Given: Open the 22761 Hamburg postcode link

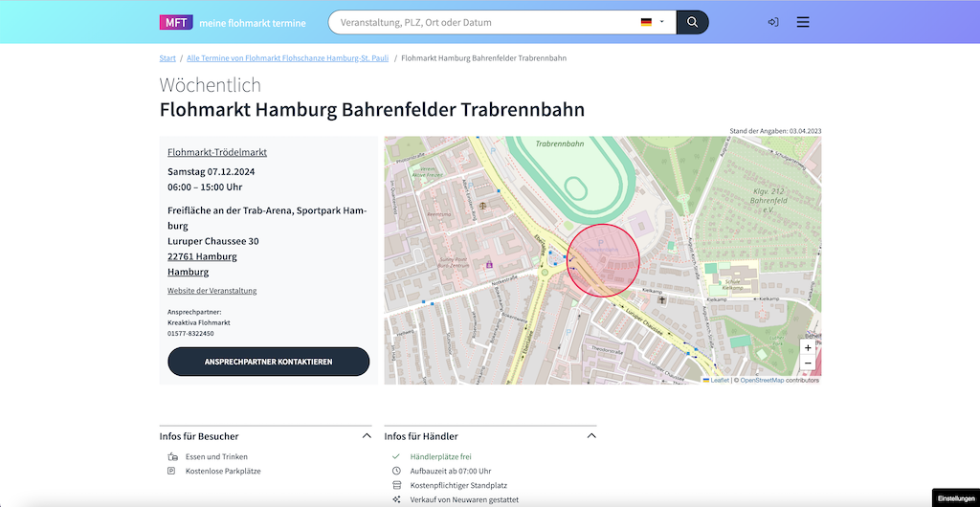Looking at the screenshot, I should [x=202, y=256].
